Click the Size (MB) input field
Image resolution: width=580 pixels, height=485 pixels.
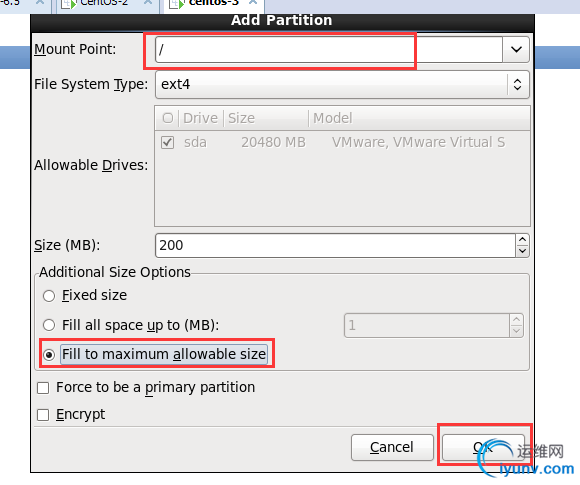point(335,245)
